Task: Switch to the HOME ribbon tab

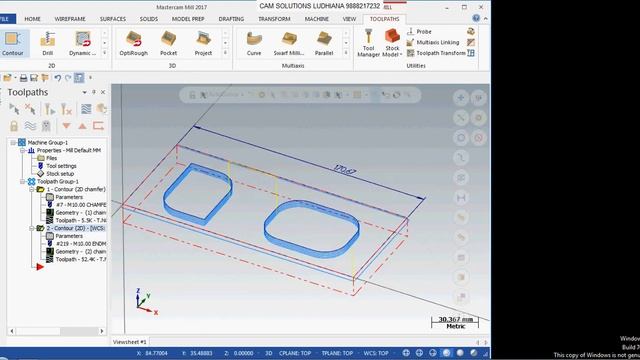Action: point(32,19)
